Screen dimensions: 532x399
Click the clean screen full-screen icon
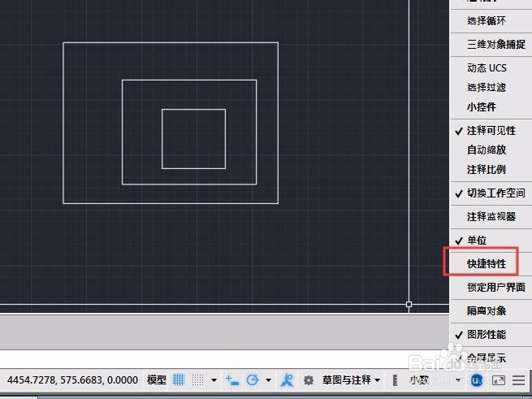point(499,380)
